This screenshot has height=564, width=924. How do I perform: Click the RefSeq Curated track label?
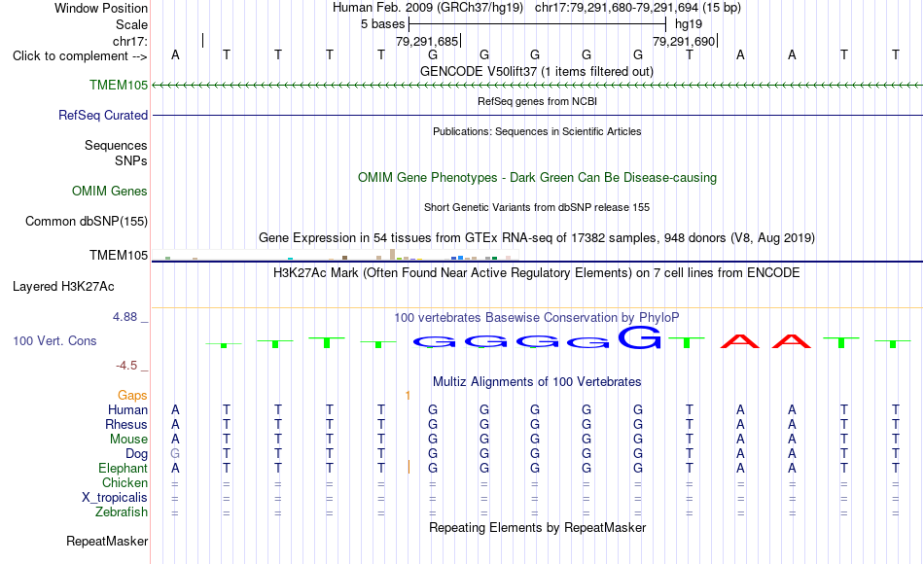point(103,116)
